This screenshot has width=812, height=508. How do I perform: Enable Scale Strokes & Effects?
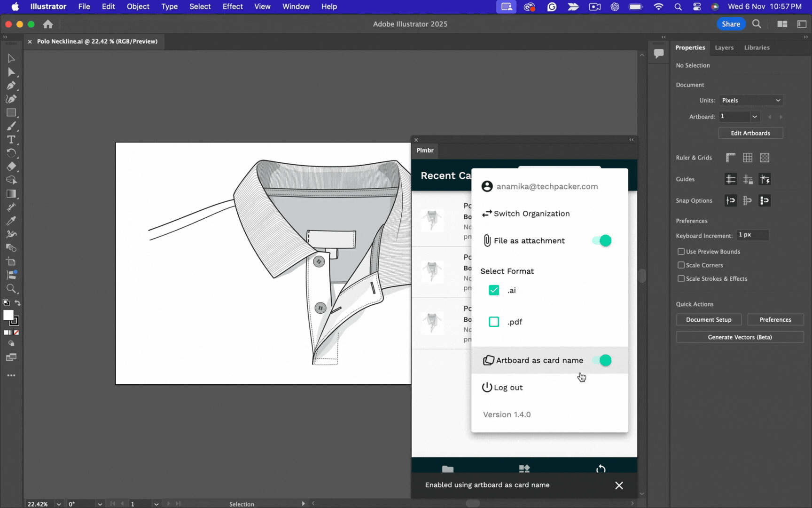click(x=681, y=279)
